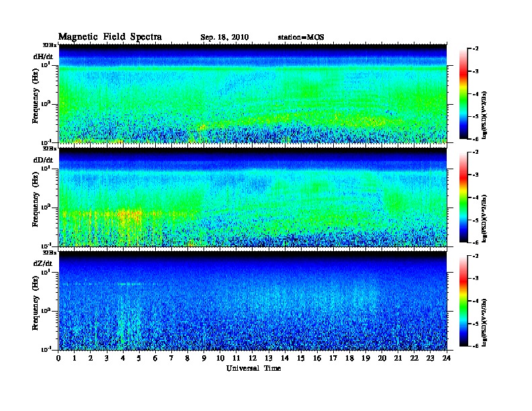The image size is (532, 411).
Task: Click the "station=MOS" label
Action: point(301,38)
